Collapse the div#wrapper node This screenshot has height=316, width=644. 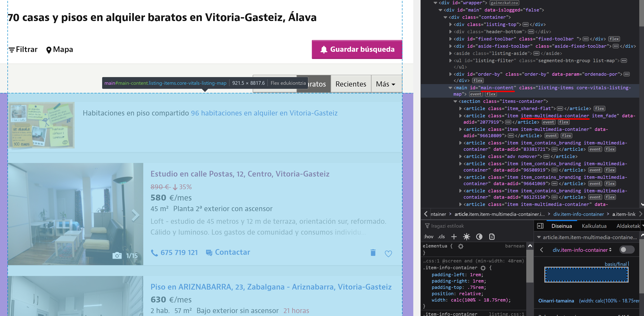(x=435, y=3)
